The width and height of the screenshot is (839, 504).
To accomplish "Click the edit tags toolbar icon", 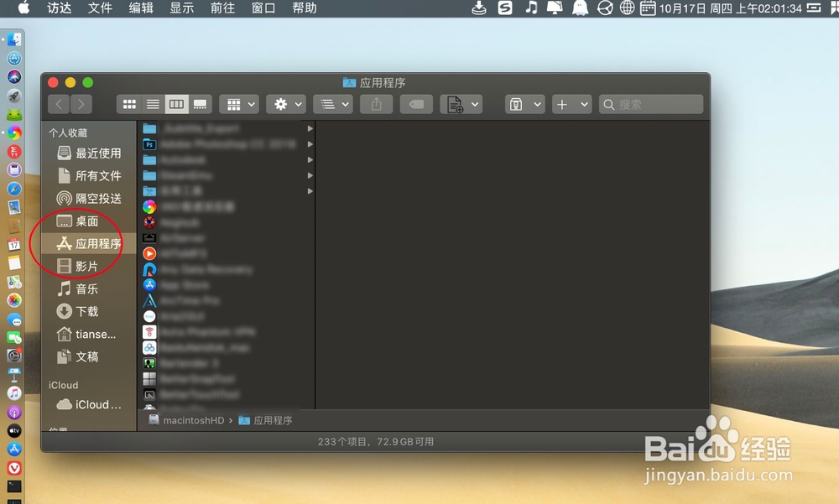I will pyautogui.click(x=416, y=104).
